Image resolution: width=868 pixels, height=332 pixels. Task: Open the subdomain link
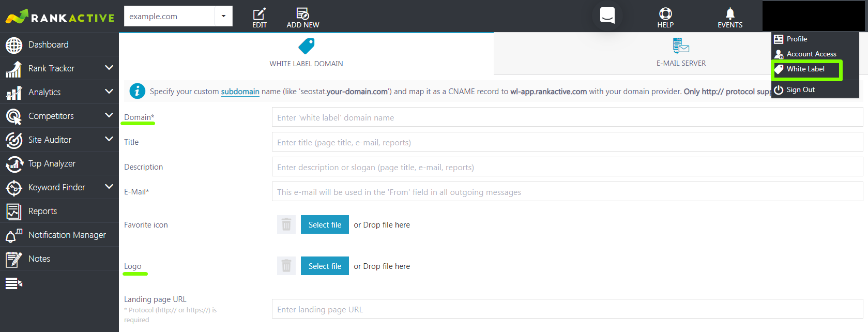click(x=240, y=92)
